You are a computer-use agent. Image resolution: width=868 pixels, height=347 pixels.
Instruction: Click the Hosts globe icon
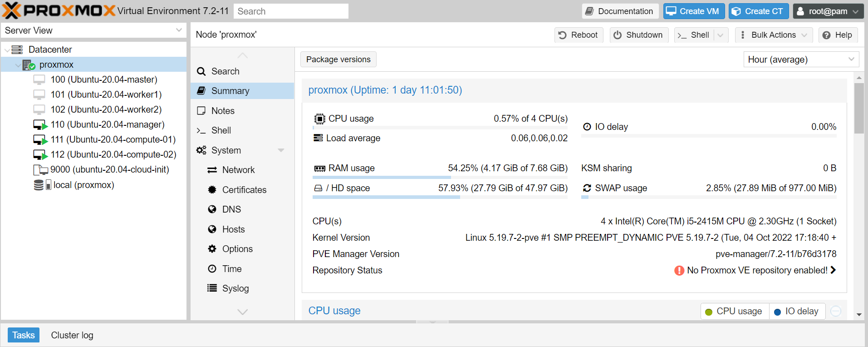click(x=212, y=229)
